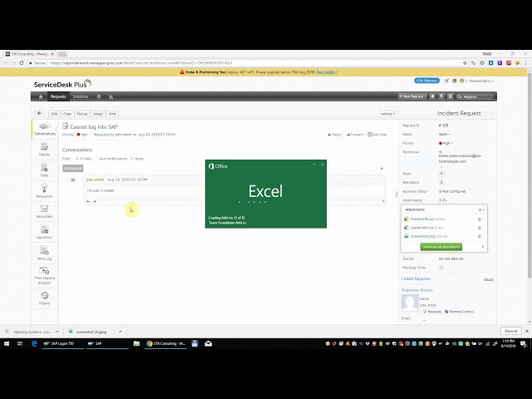This screenshot has height=399, width=532.
Task: Click john.smith name in the conversation
Action: [95, 180]
